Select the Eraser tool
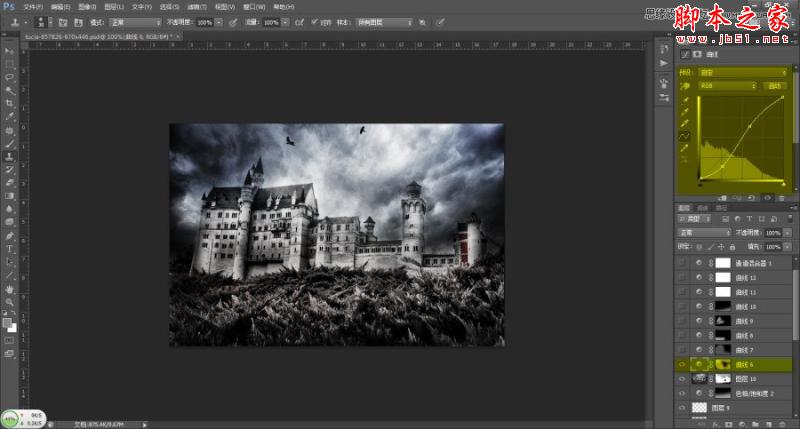Image resolution: width=800 pixels, height=429 pixels. [x=9, y=183]
